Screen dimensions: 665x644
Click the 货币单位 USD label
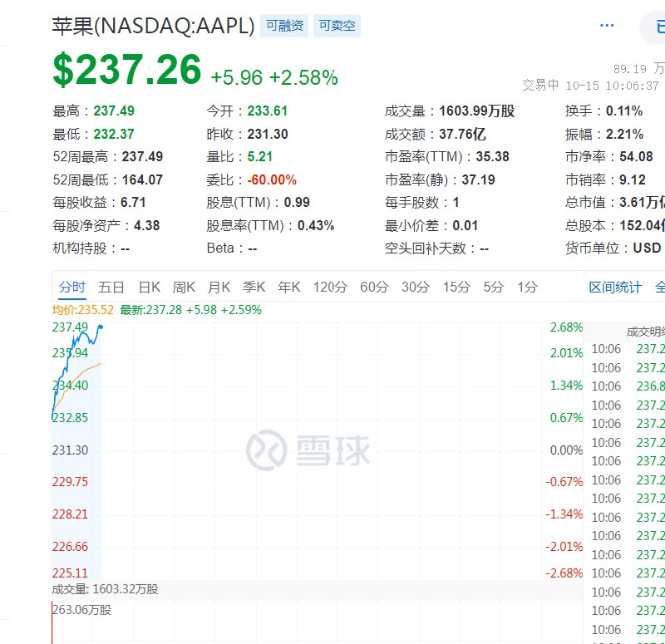click(613, 248)
